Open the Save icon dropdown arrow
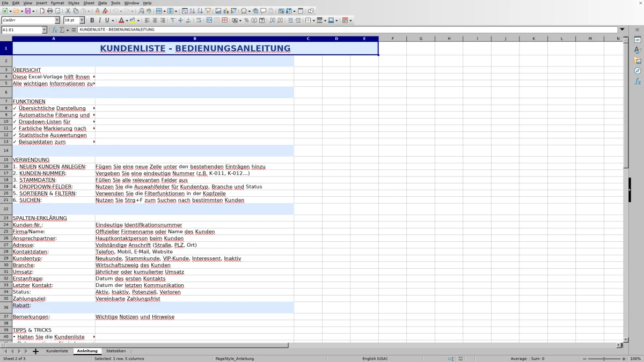 click(33, 11)
